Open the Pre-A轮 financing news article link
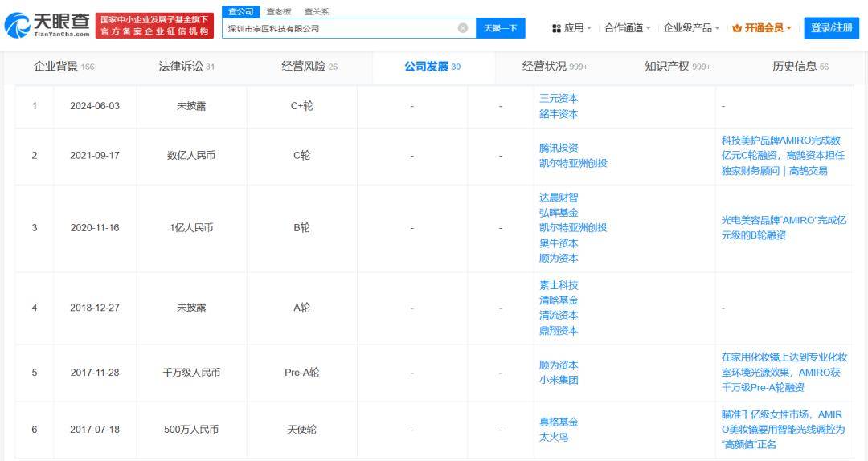Screen dimensions: 868x461 [784, 373]
